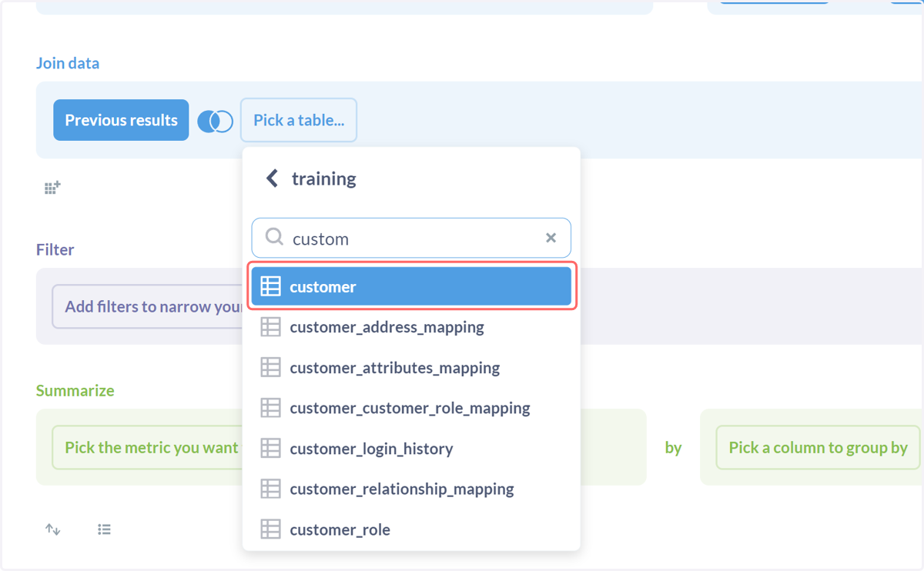The image size is (924, 571).
Task: Change the join type icon
Action: click(x=216, y=121)
